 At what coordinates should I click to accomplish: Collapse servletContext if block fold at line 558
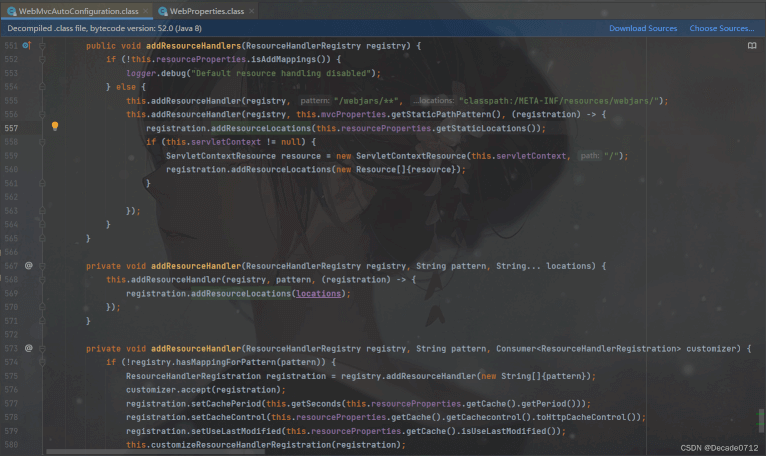[43, 142]
